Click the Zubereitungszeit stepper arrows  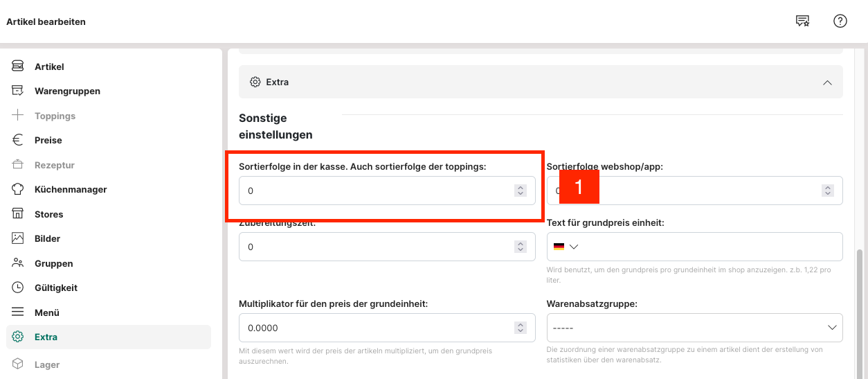[521, 247]
